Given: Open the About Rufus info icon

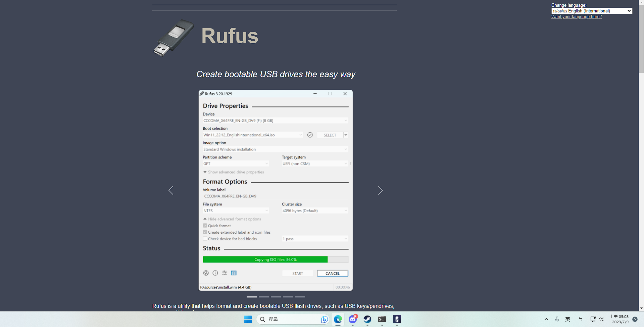Looking at the screenshot, I should pos(215,273).
